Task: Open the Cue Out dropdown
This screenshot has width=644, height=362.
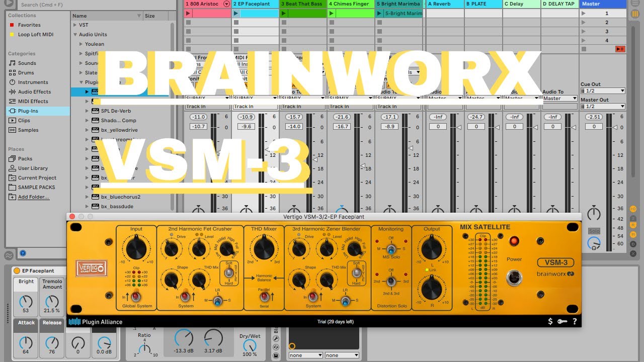Action: coord(603,91)
